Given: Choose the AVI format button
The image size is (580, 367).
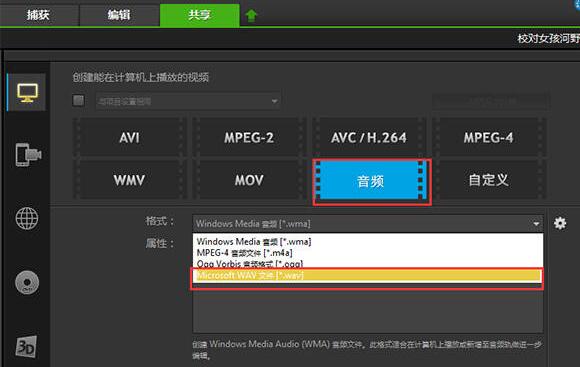Looking at the screenshot, I should (129, 138).
